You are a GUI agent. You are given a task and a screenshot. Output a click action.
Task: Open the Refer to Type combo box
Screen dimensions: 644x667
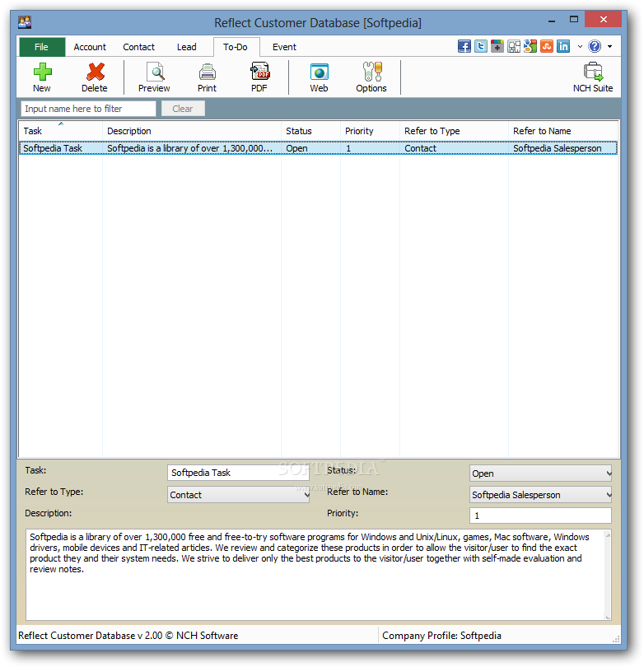click(x=238, y=494)
